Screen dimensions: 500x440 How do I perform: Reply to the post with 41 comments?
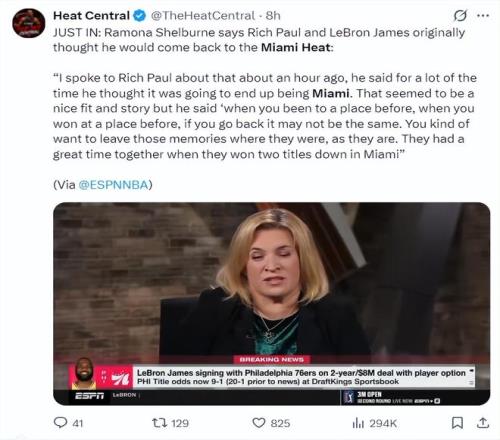click(x=68, y=423)
